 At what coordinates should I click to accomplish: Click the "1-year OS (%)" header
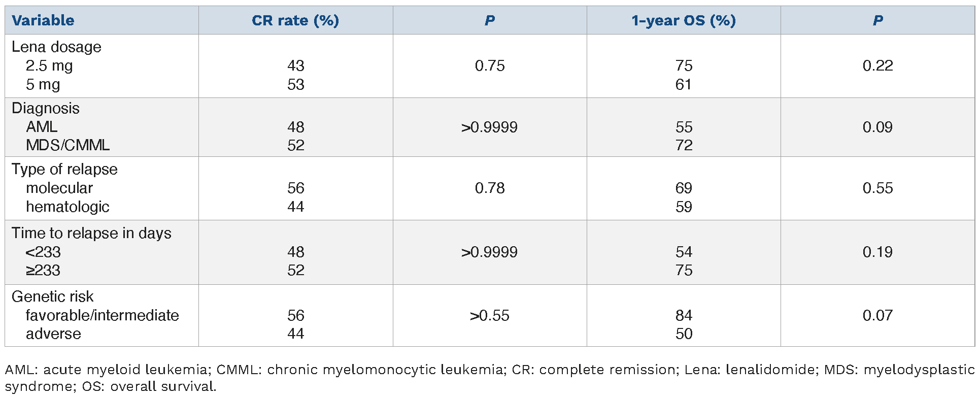click(683, 20)
